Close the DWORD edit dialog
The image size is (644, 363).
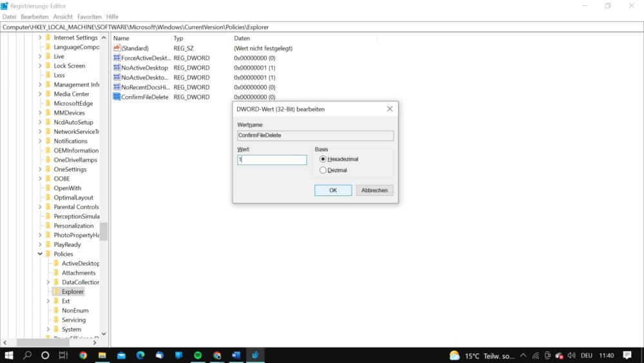click(390, 109)
